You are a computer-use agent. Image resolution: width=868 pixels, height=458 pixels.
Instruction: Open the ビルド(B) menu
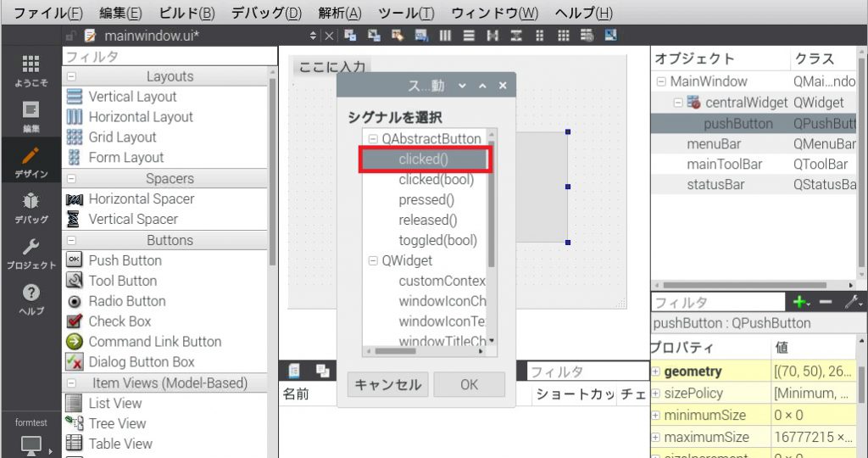(186, 13)
